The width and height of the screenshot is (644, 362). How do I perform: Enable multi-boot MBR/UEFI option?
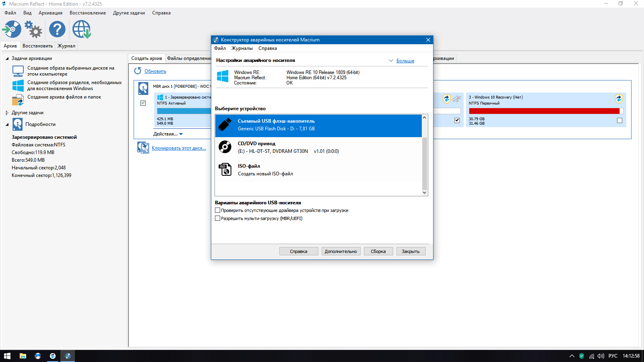(x=218, y=218)
